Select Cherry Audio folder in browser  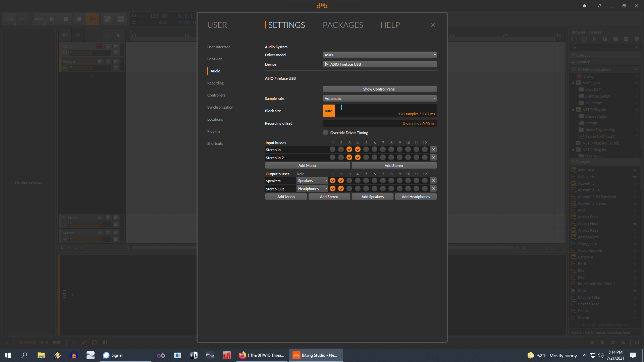pyautogui.click(x=596, y=116)
